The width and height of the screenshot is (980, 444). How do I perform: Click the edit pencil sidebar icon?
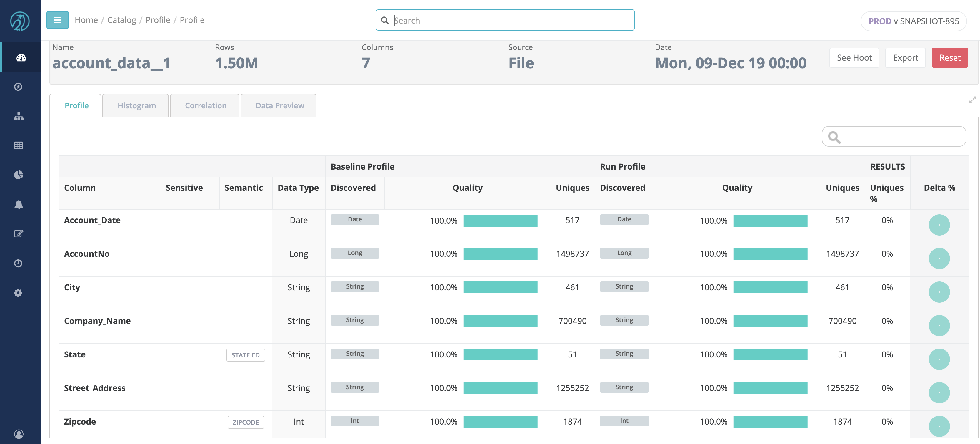point(18,234)
